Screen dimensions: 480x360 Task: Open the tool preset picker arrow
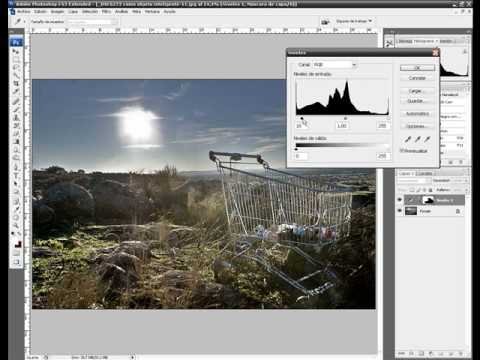25,22
